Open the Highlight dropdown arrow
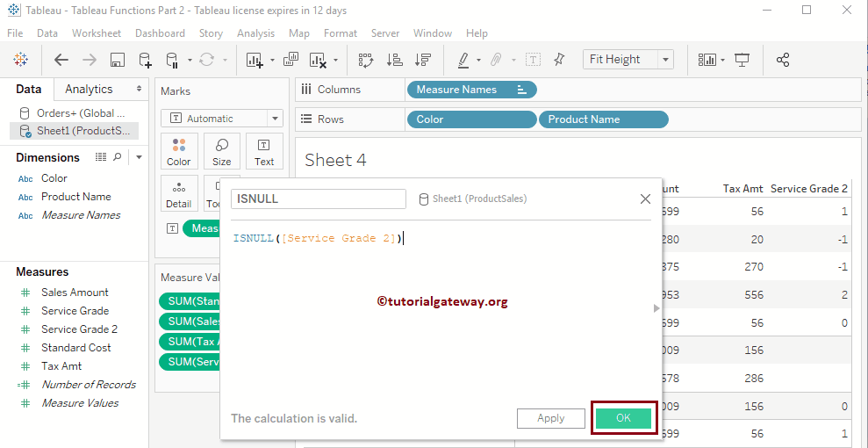The image size is (868, 448). (x=478, y=60)
